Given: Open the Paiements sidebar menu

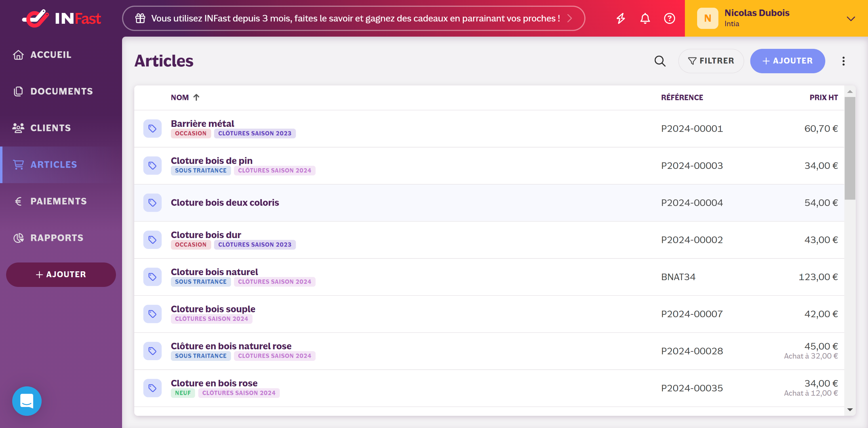Looking at the screenshot, I should point(58,201).
